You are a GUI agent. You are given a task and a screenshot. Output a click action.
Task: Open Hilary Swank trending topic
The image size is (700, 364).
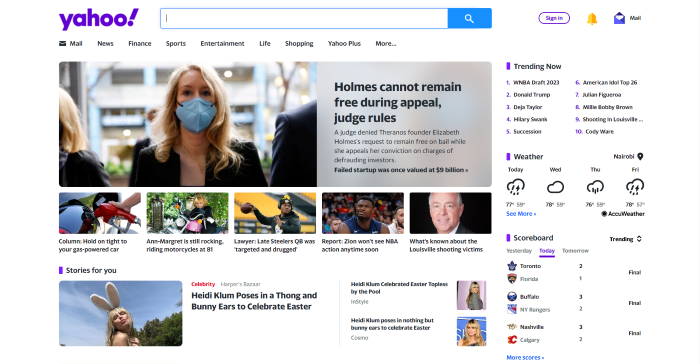click(530, 119)
